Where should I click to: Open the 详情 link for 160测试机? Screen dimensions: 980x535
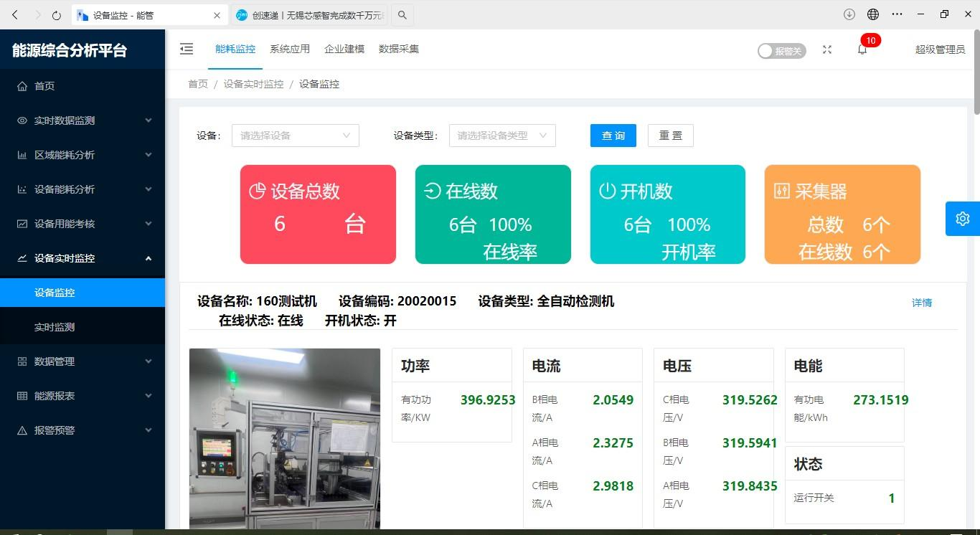point(921,303)
